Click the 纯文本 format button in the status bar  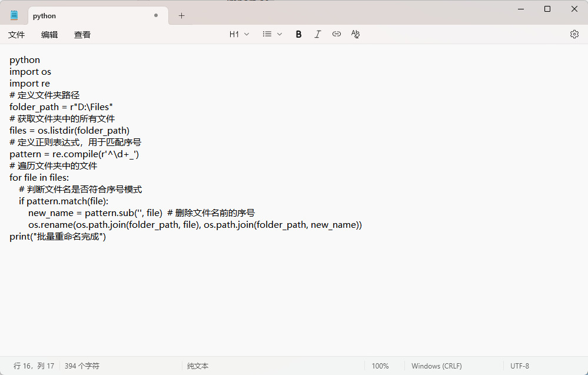point(198,366)
